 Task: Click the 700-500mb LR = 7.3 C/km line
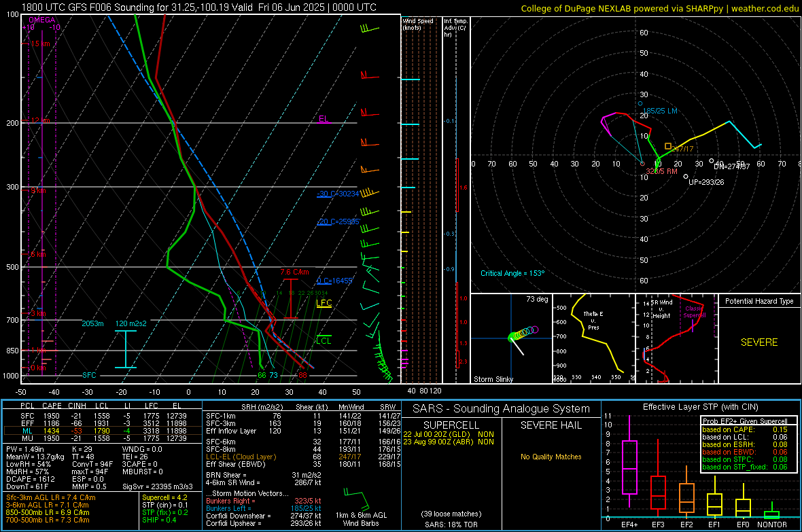tap(48, 520)
